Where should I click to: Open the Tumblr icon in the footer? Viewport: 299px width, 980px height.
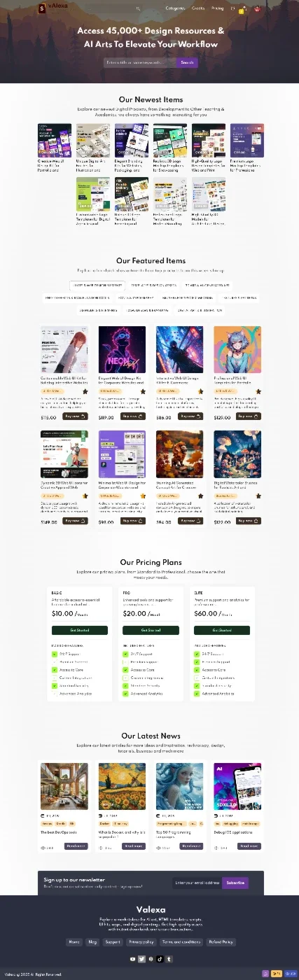[x=169, y=959]
